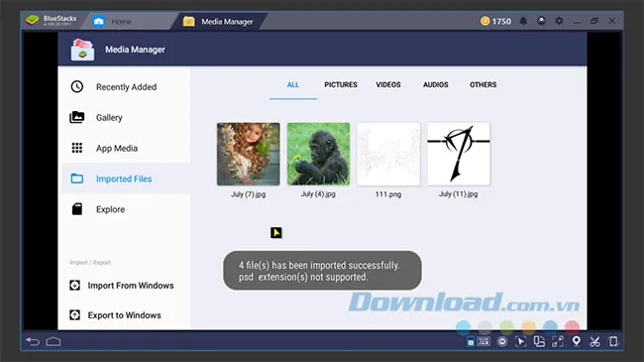Image resolution: width=644 pixels, height=362 pixels.
Task: Open the Explore SD card icon
Action: pyautogui.click(x=77, y=209)
